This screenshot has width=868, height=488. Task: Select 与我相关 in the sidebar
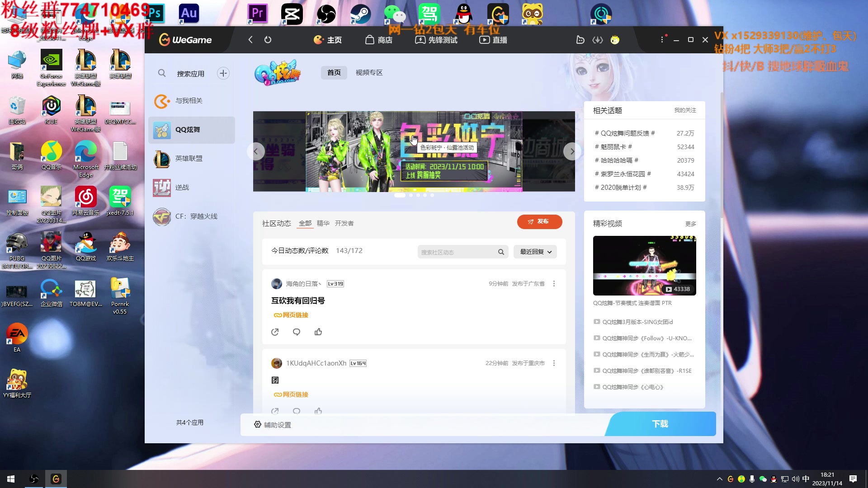[x=192, y=101]
